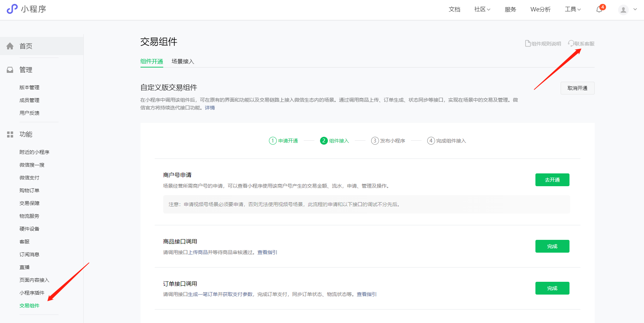Open the 详情 link
644x323 pixels.
click(x=209, y=107)
